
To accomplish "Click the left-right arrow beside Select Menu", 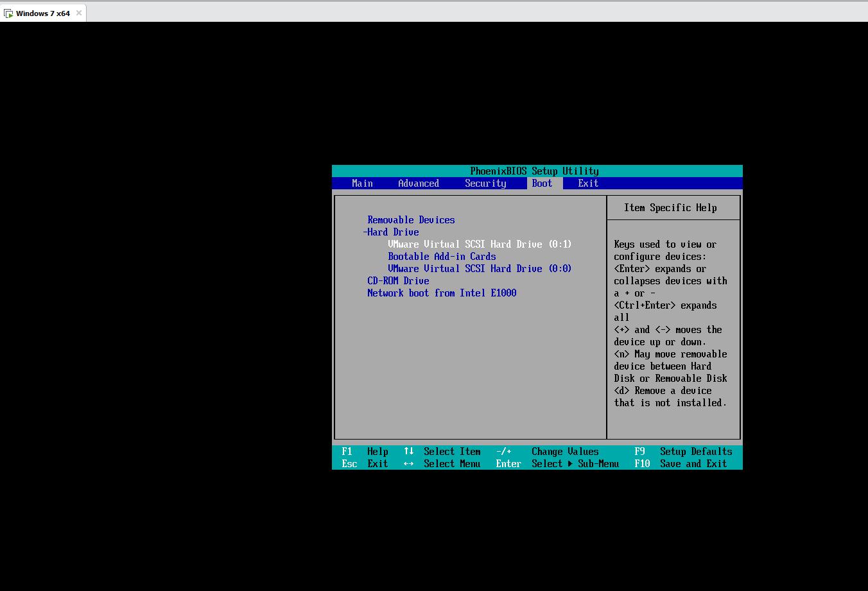I will pyautogui.click(x=408, y=463).
